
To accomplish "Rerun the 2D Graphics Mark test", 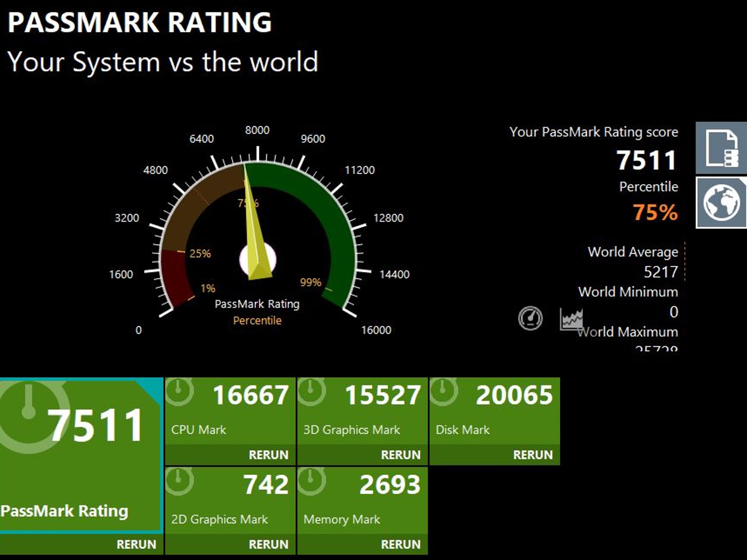I will [x=268, y=544].
